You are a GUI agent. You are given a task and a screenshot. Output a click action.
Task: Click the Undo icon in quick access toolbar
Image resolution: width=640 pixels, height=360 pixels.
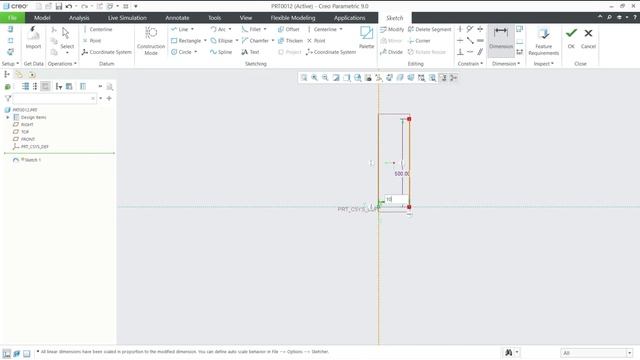point(69,6)
